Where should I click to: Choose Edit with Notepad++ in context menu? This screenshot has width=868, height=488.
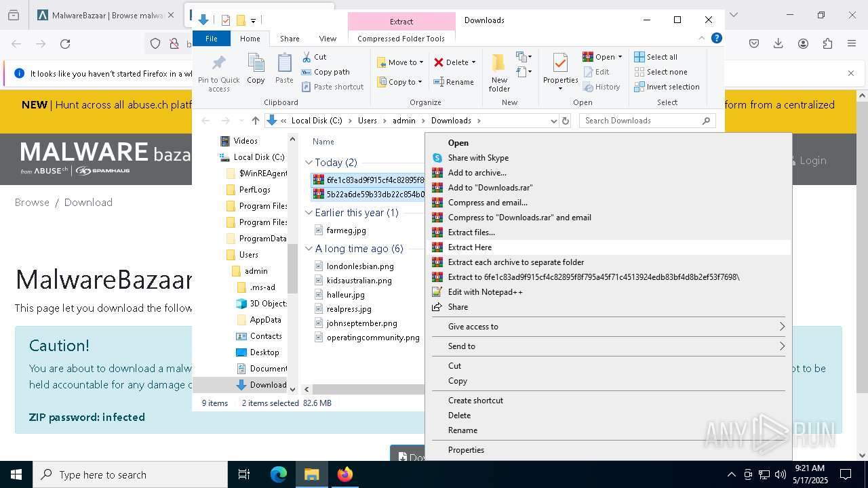tap(608, 292)
